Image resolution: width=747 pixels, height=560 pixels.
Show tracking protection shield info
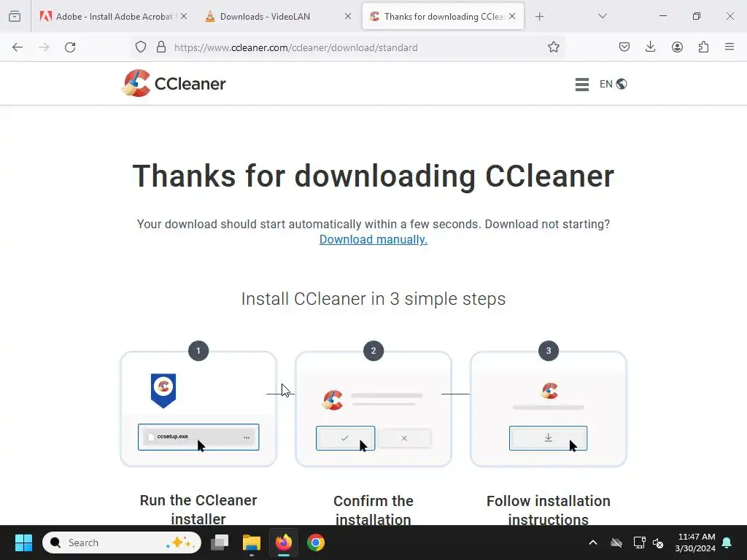click(141, 47)
